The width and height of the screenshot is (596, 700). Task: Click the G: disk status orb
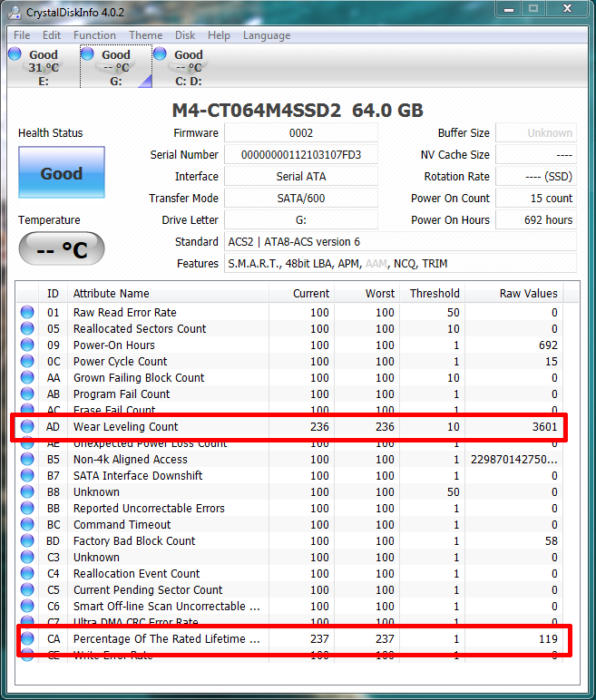(x=87, y=53)
